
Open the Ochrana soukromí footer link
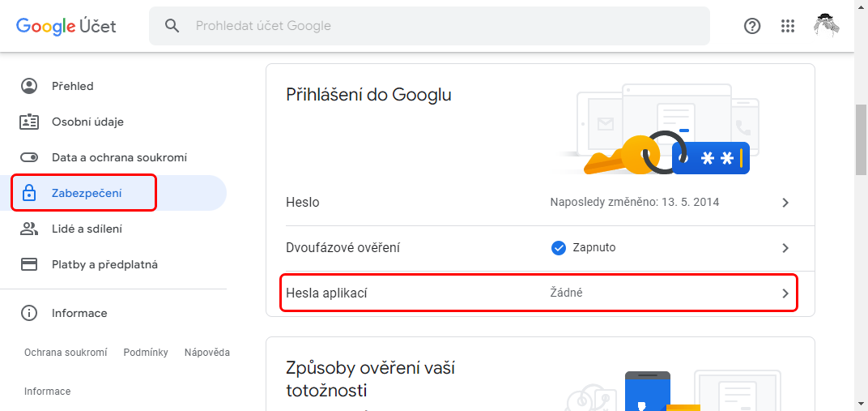point(66,353)
